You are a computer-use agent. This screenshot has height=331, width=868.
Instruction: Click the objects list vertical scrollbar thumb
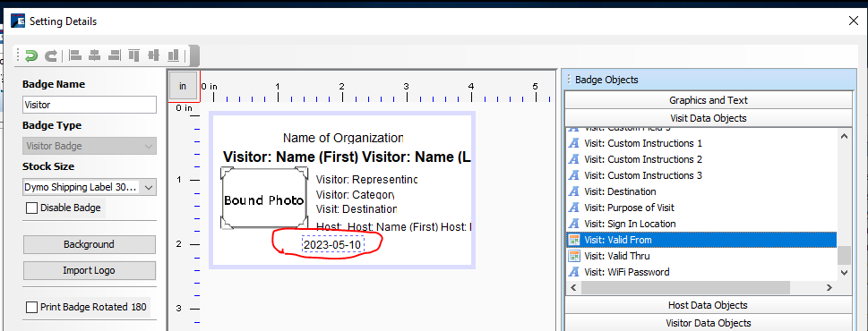[x=844, y=255]
